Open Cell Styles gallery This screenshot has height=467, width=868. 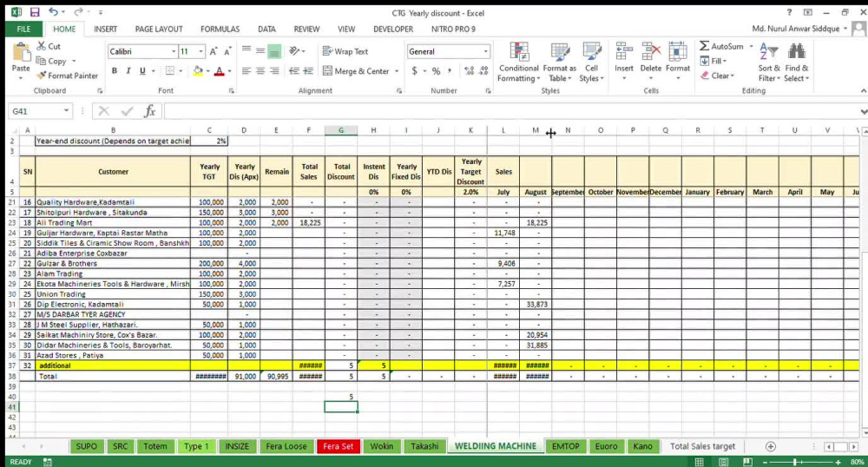(591, 62)
